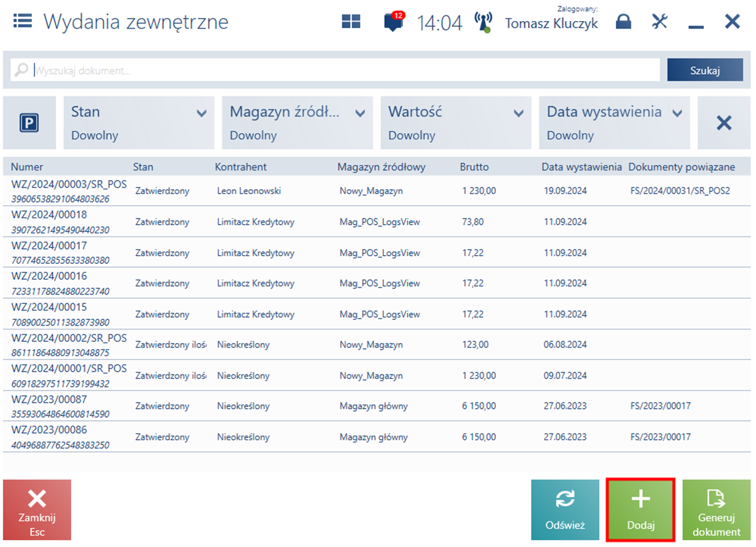756x547 pixels.
Task: Click the 09.07.2024 date cell
Action: pos(565,376)
